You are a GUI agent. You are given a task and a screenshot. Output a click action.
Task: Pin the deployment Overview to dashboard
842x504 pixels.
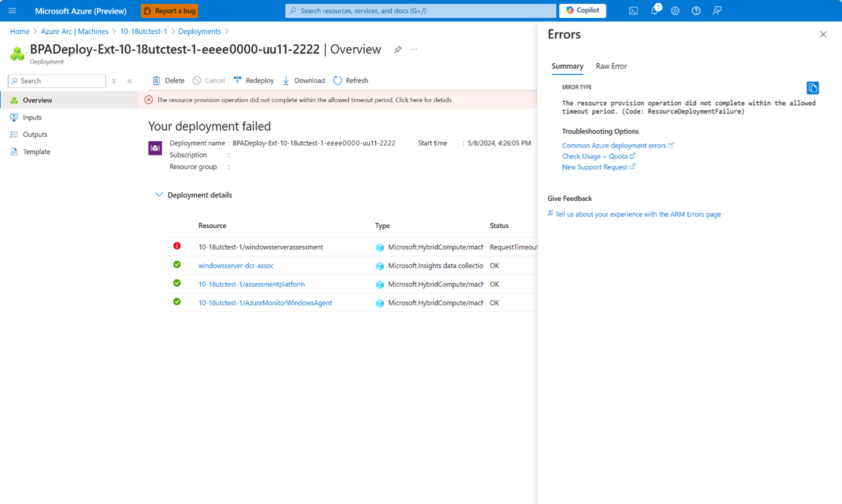(x=397, y=49)
